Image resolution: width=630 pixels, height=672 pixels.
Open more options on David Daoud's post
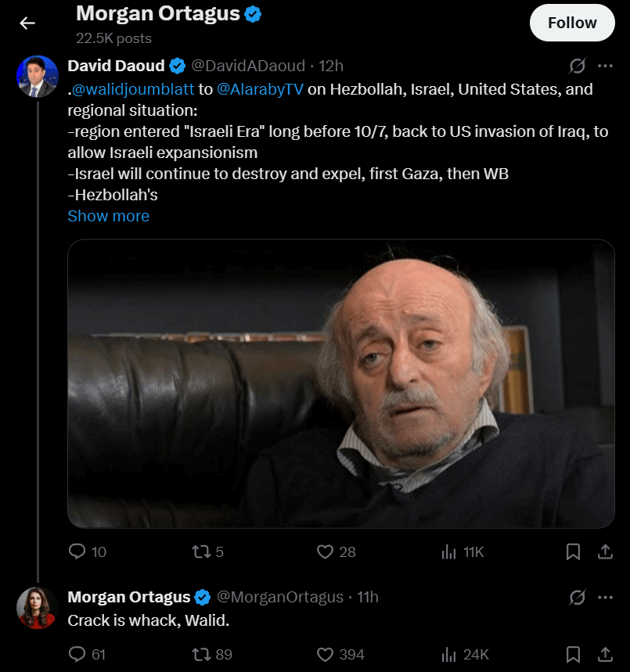pyautogui.click(x=605, y=66)
